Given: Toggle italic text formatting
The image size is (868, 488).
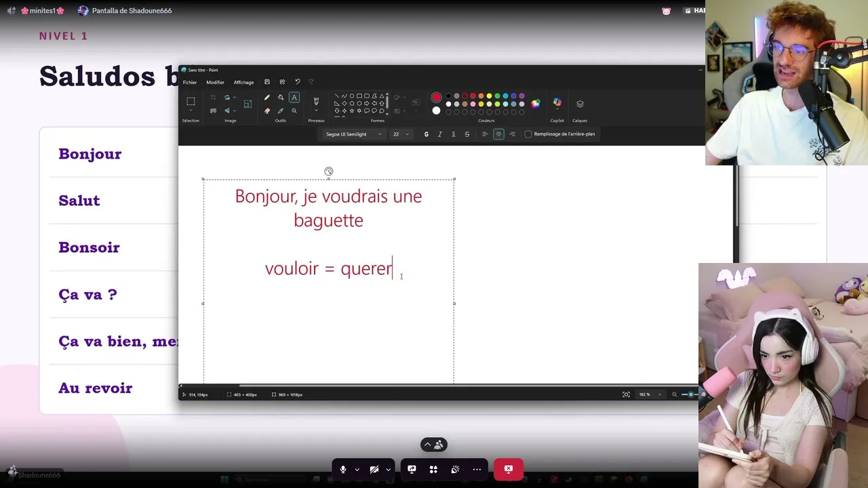Looking at the screenshot, I should pos(439,134).
